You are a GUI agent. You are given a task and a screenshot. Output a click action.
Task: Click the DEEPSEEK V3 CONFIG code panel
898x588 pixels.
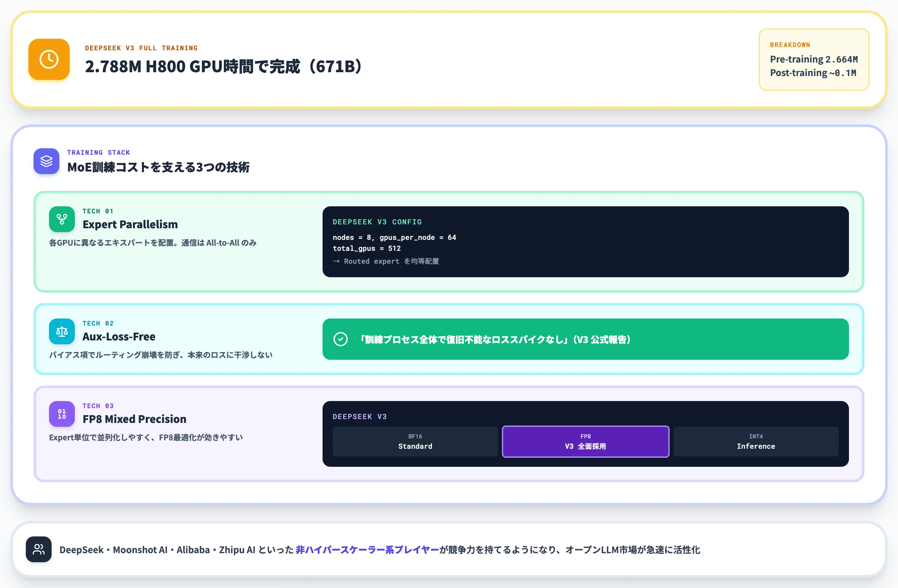[585, 242]
